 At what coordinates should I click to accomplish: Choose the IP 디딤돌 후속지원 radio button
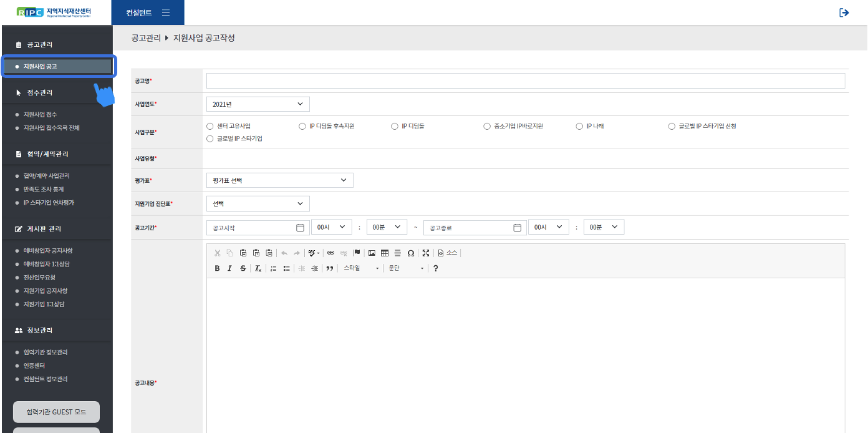(302, 126)
